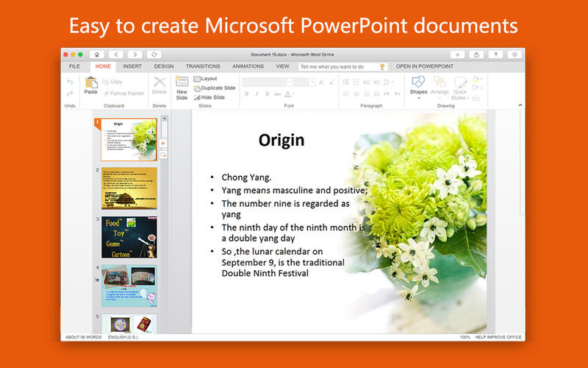Viewport: 588px width, 368px height.
Task: Open the Layout dropdown
Action: pos(205,79)
